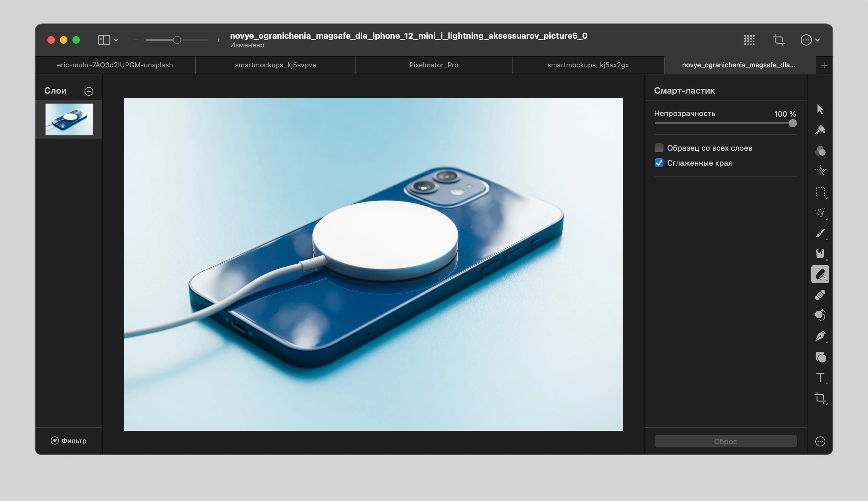Click the Сброс reset button

(x=725, y=441)
